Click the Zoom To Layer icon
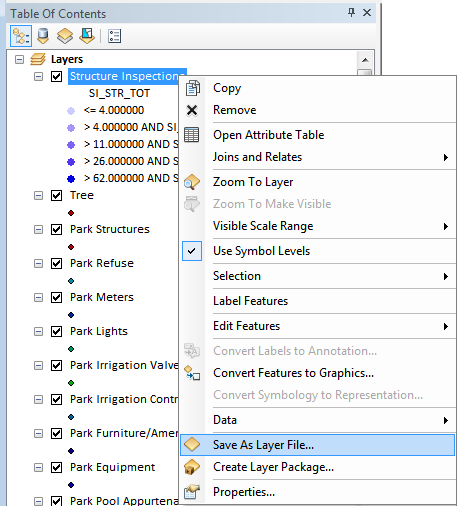This screenshot has height=506, width=457. [x=192, y=182]
